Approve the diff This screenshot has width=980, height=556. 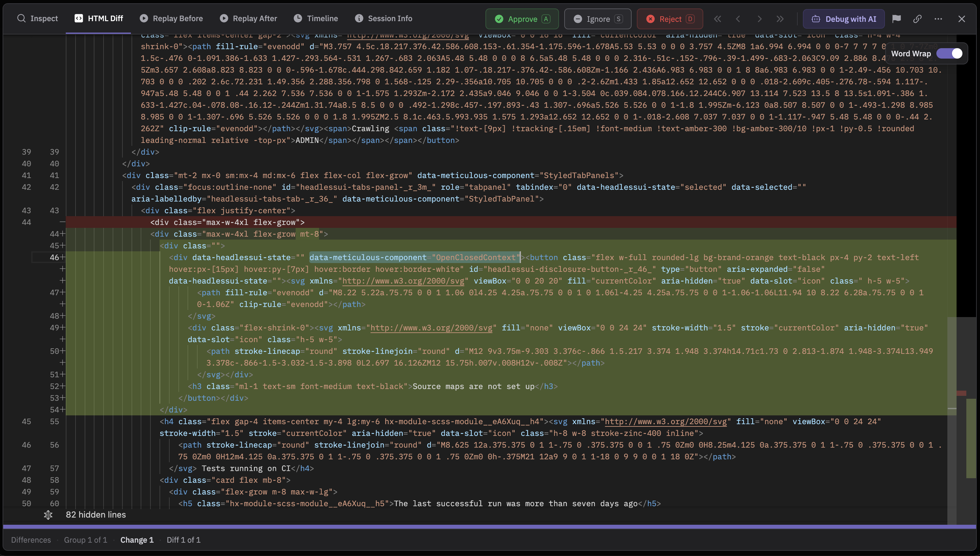tap(522, 19)
